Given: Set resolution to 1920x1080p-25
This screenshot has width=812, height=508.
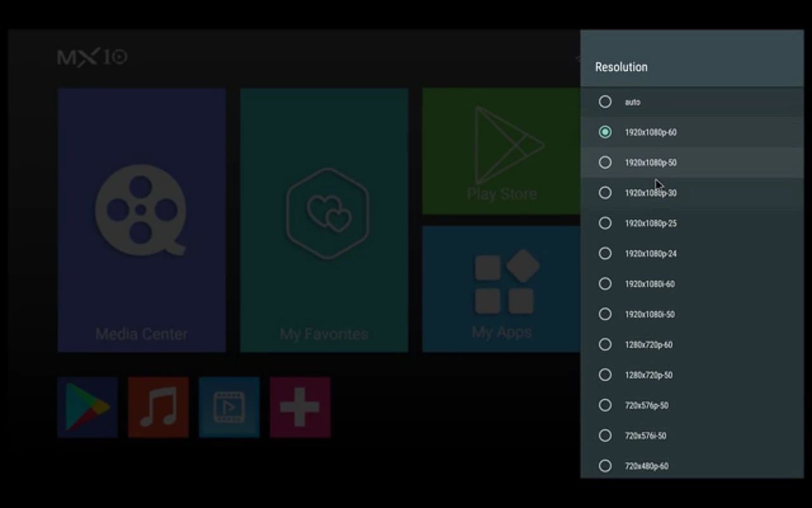Looking at the screenshot, I should point(691,224).
